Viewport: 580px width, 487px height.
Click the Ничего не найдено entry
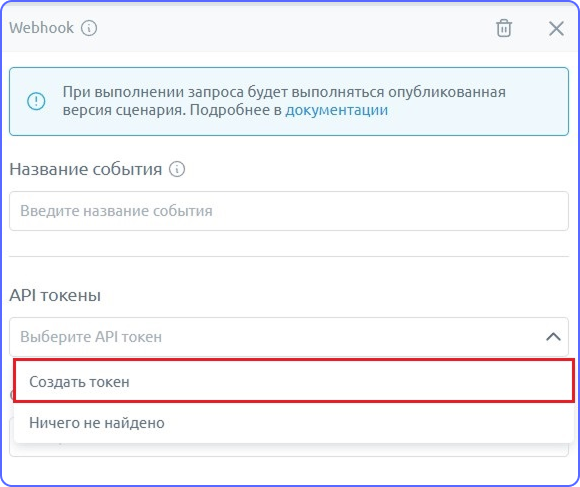pyautogui.click(x=294, y=423)
